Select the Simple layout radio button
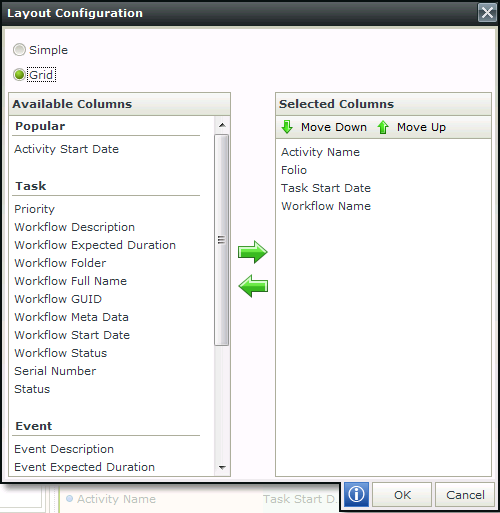The height and width of the screenshot is (513, 500). pyautogui.click(x=19, y=50)
